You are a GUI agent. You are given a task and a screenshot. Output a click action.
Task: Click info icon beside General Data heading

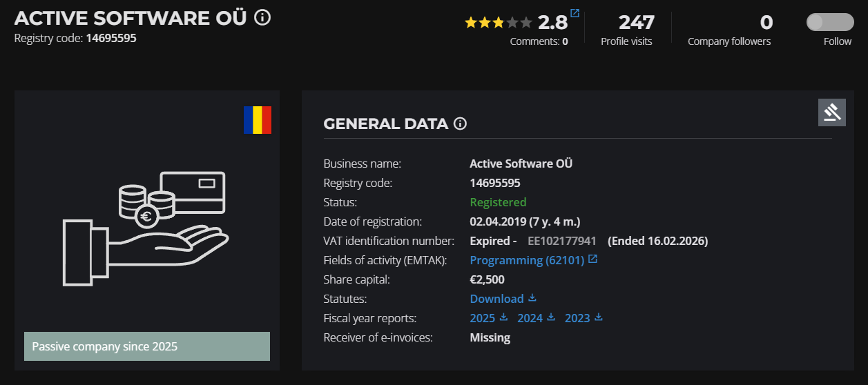[460, 124]
